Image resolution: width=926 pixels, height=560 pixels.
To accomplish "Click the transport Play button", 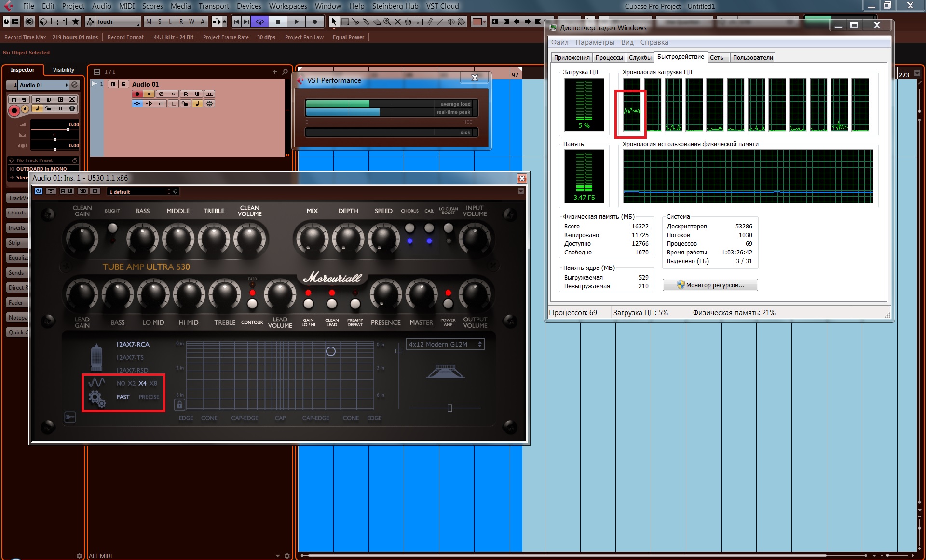I will tap(297, 22).
